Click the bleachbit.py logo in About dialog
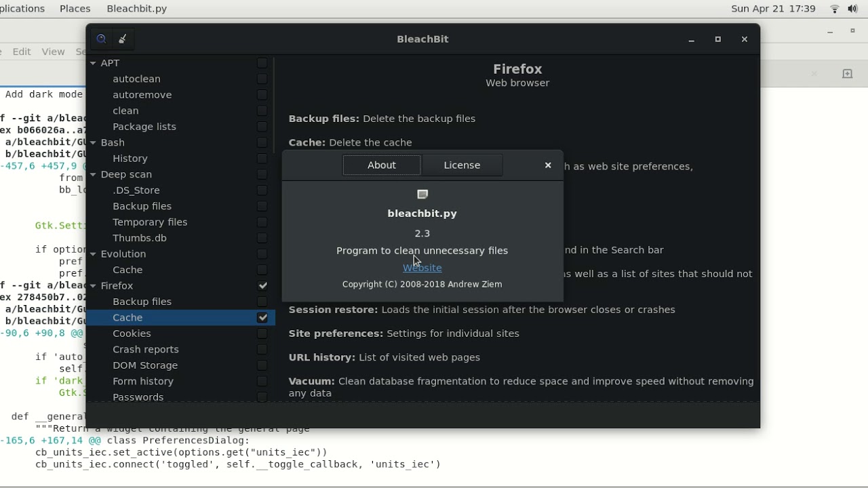Screen dimensions: 868x488 [422, 195]
